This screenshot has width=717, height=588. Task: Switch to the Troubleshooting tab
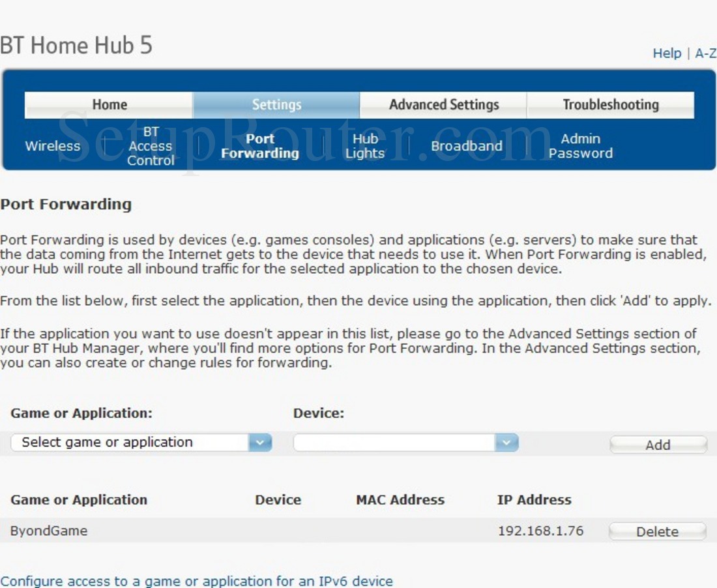(610, 104)
